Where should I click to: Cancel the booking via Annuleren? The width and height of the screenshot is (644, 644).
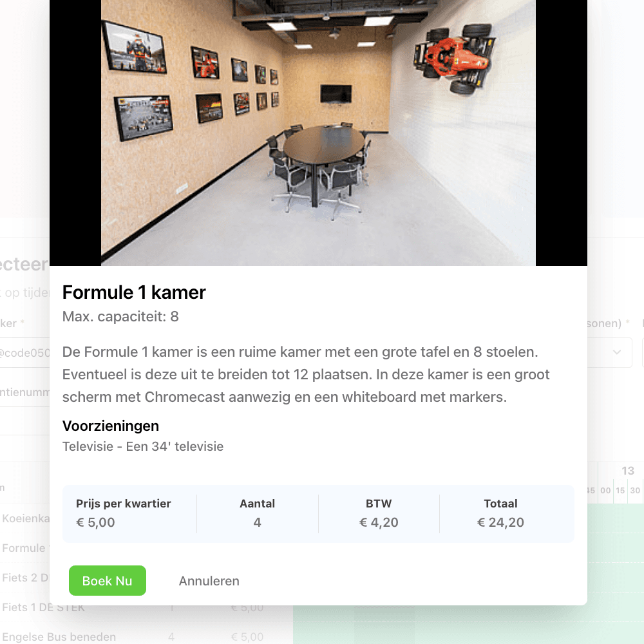point(209,581)
